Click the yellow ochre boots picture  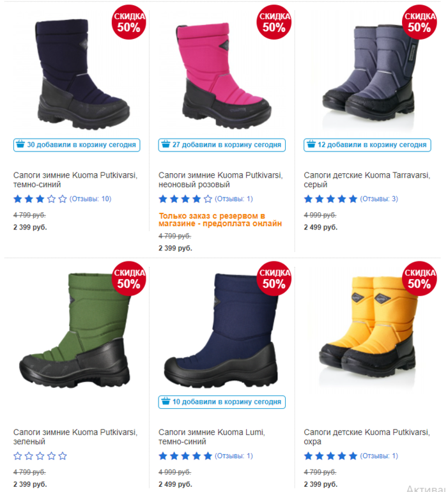(368, 328)
